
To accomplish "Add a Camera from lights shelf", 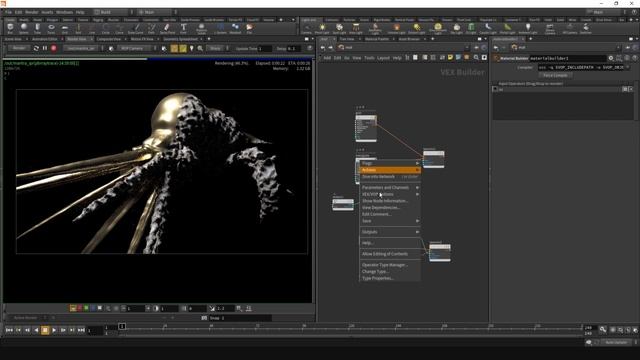I will [306, 29].
